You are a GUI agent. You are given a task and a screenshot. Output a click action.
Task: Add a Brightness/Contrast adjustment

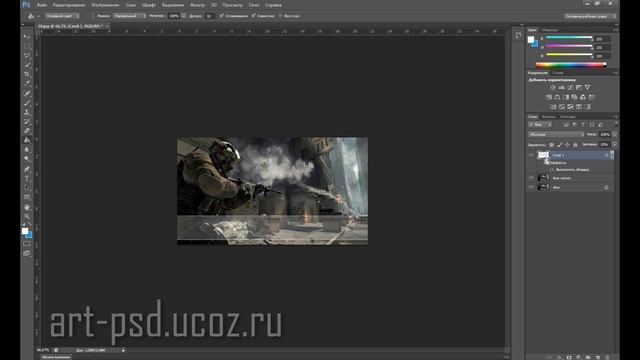pos(553,87)
